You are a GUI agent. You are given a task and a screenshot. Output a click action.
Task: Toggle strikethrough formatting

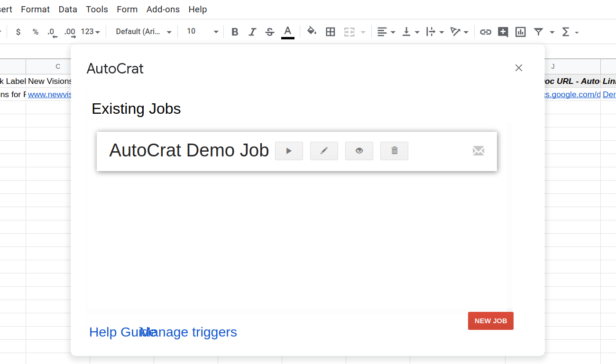270,32
